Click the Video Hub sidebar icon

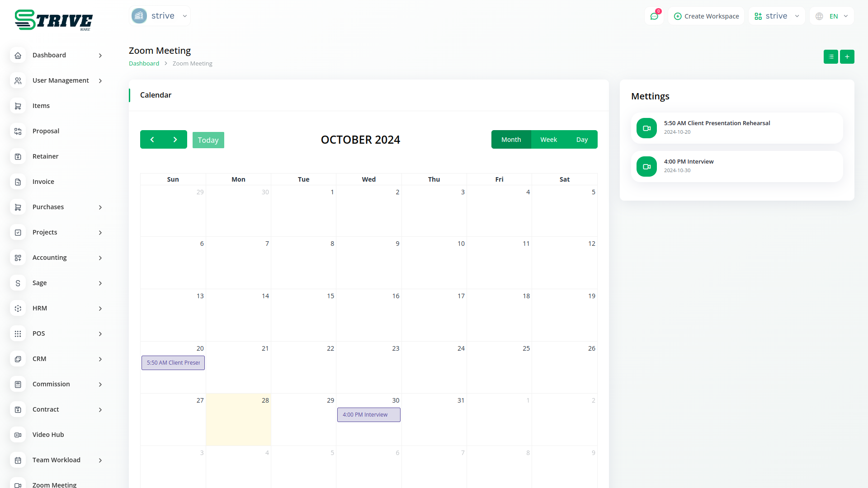coord(18,435)
